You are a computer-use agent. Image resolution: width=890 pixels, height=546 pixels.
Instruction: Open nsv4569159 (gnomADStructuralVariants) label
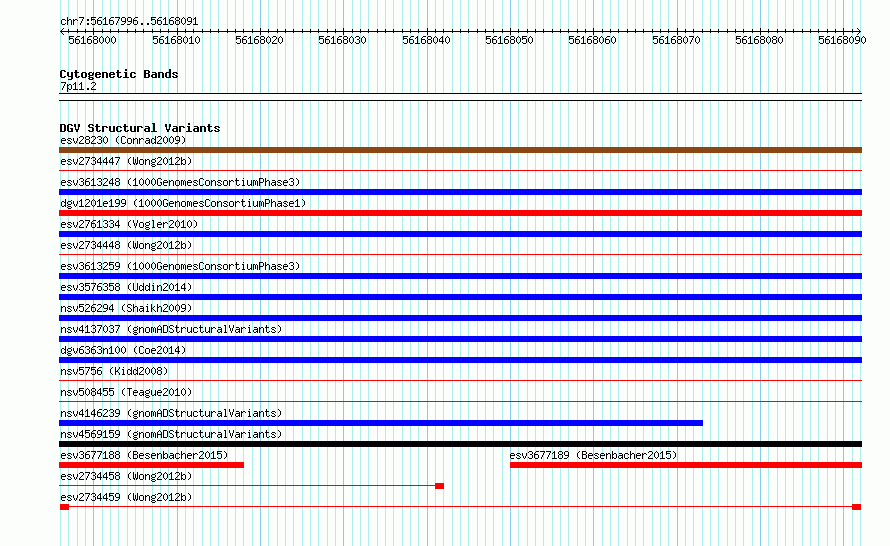coord(171,434)
